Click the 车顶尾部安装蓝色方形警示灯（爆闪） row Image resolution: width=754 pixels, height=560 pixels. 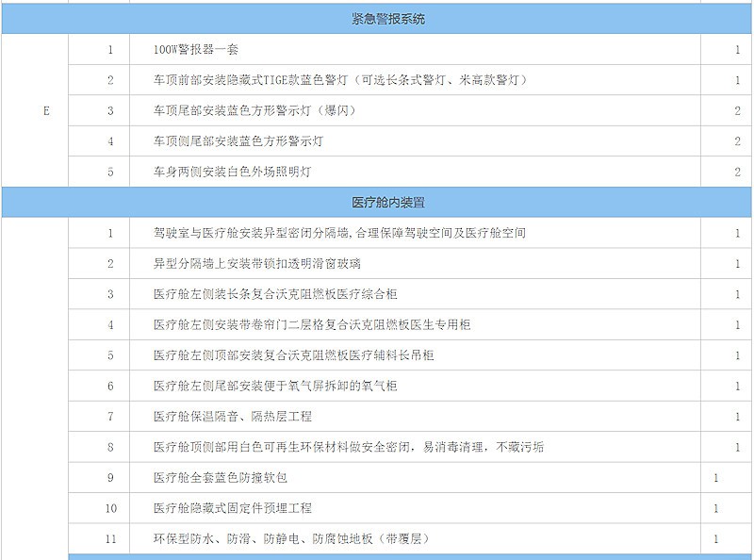pyautogui.click(x=247, y=111)
